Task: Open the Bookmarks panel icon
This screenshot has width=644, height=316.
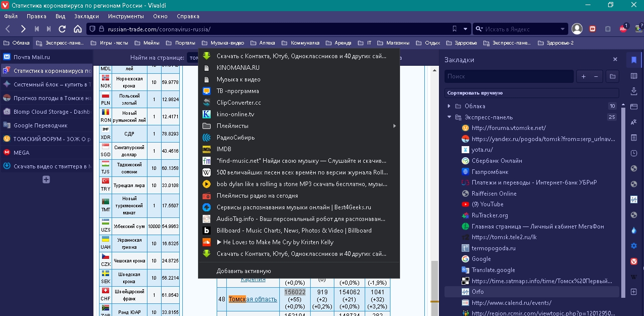Action: coord(634,60)
